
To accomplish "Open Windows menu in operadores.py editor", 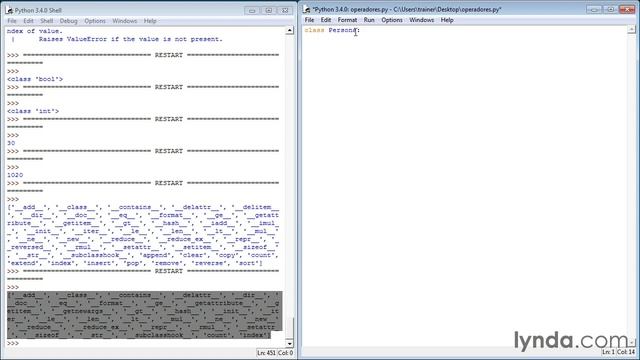I will pos(422,20).
